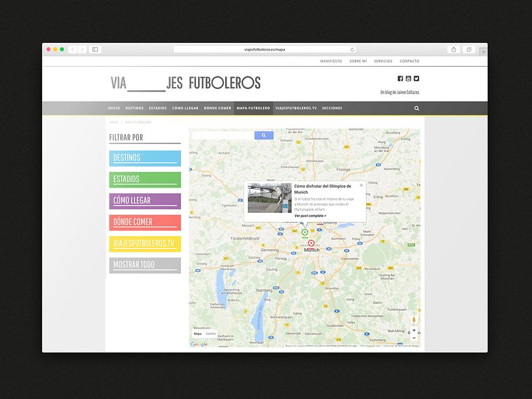The width and height of the screenshot is (532, 399).
Task: Switch map to Mapa view
Action: point(197,334)
